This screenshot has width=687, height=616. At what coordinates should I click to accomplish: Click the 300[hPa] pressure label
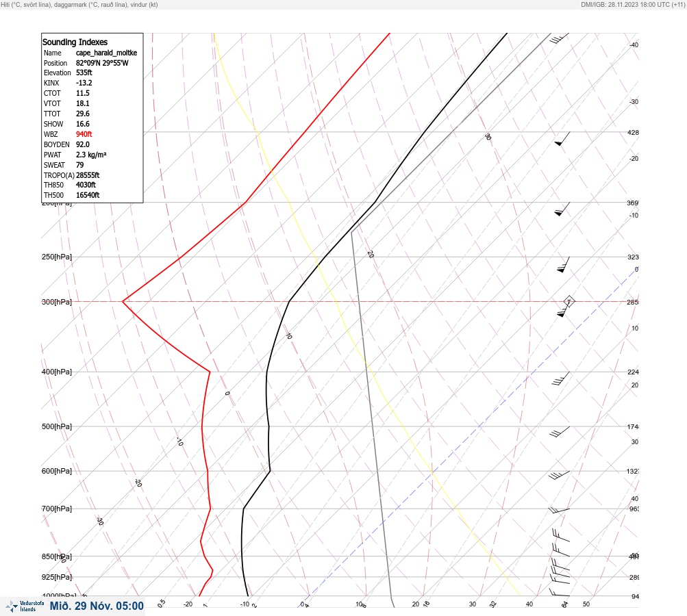pyautogui.click(x=57, y=302)
